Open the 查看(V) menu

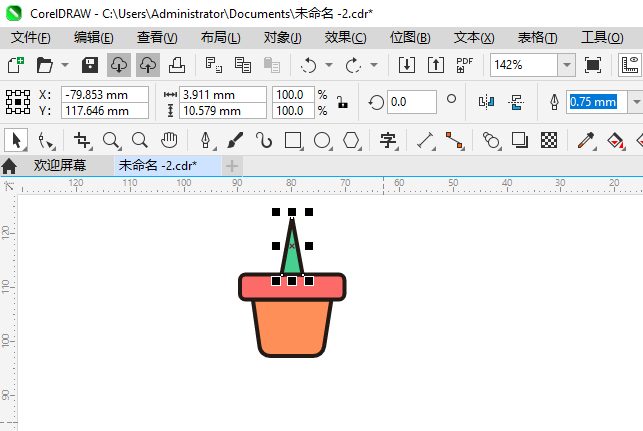(157, 38)
